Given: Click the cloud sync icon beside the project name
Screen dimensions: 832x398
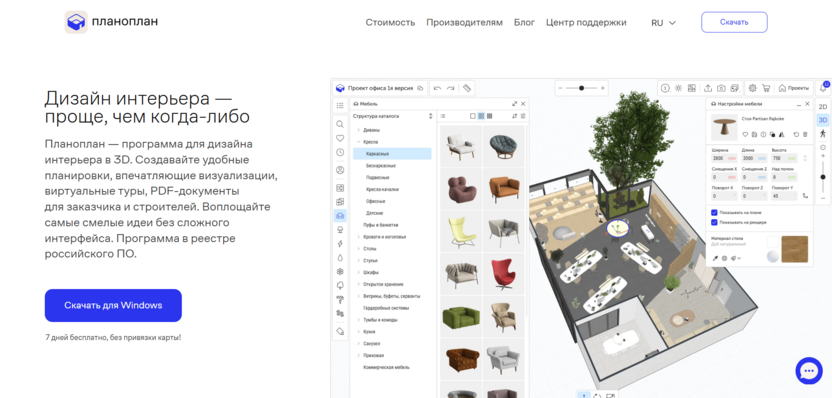Looking at the screenshot, I should (x=420, y=88).
